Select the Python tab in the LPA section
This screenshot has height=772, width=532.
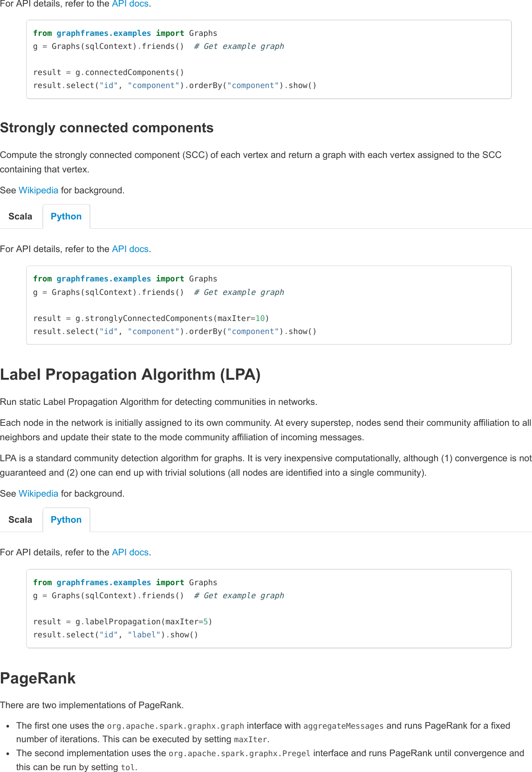click(x=66, y=519)
